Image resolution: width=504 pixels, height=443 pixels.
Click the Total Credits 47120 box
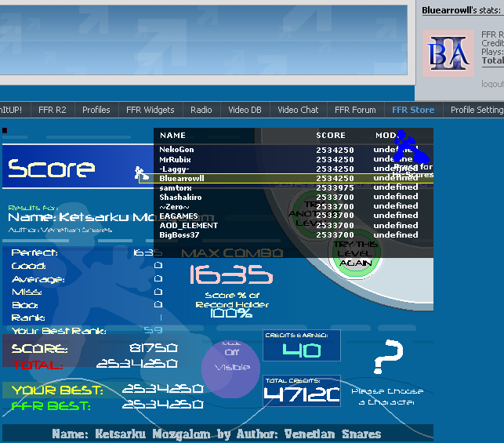pyautogui.click(x=302, y=390)
